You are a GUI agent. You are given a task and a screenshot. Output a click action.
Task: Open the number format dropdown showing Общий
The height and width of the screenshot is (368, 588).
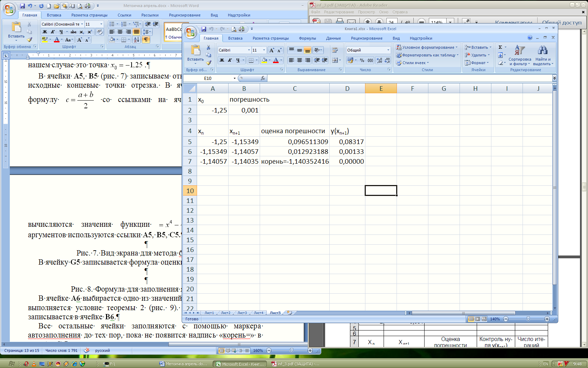click(x=388, y=50)
